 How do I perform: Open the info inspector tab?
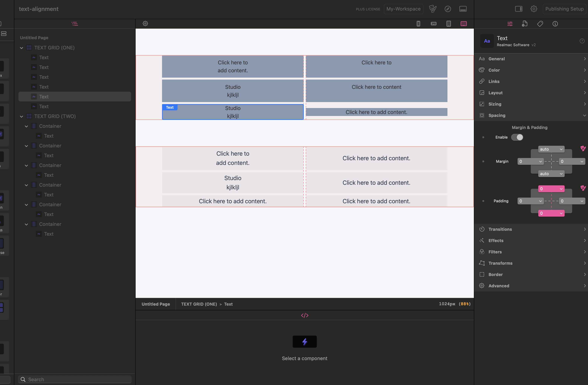pos(555,24)
